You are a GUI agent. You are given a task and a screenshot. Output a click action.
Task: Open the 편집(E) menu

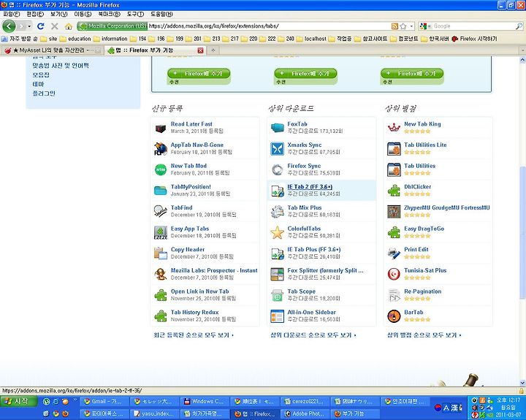[35, 14]
